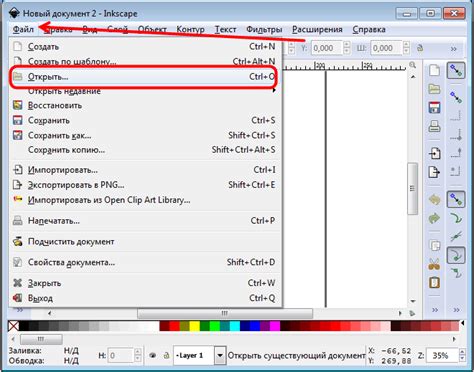
Task: Click the copy icon in commands bar
Action: (434, 246)
